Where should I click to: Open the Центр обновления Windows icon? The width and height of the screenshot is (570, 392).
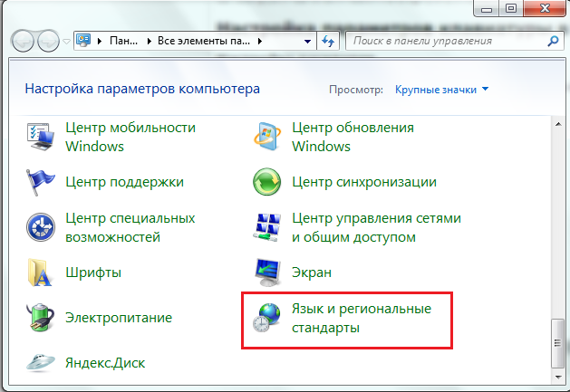point(267,137)
